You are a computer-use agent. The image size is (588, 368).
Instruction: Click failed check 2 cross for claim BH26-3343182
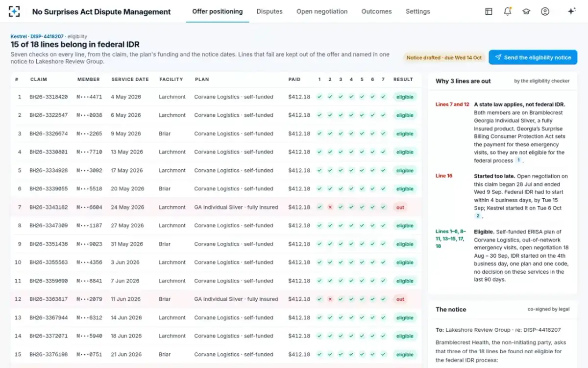(330, 207)
